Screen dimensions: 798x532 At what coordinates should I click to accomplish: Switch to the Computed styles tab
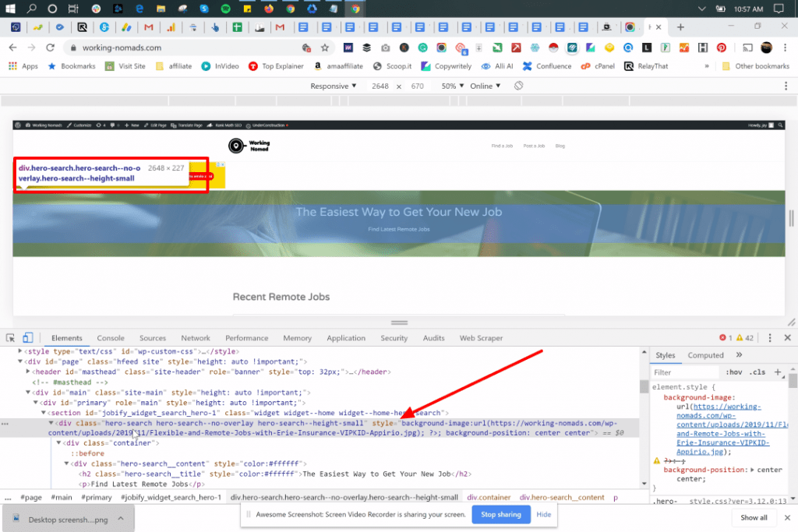pyautogui.click(x=705, y=355)
